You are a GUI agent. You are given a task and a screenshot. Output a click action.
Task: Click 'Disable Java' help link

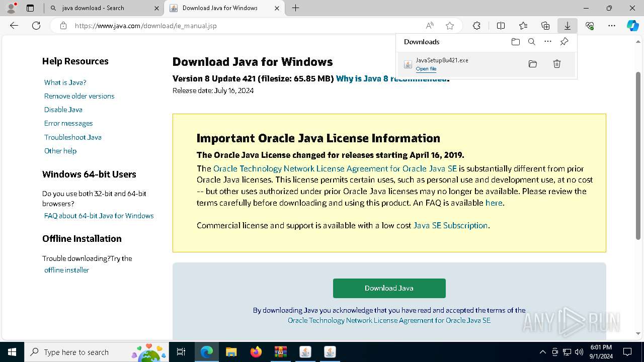[63, 110]
